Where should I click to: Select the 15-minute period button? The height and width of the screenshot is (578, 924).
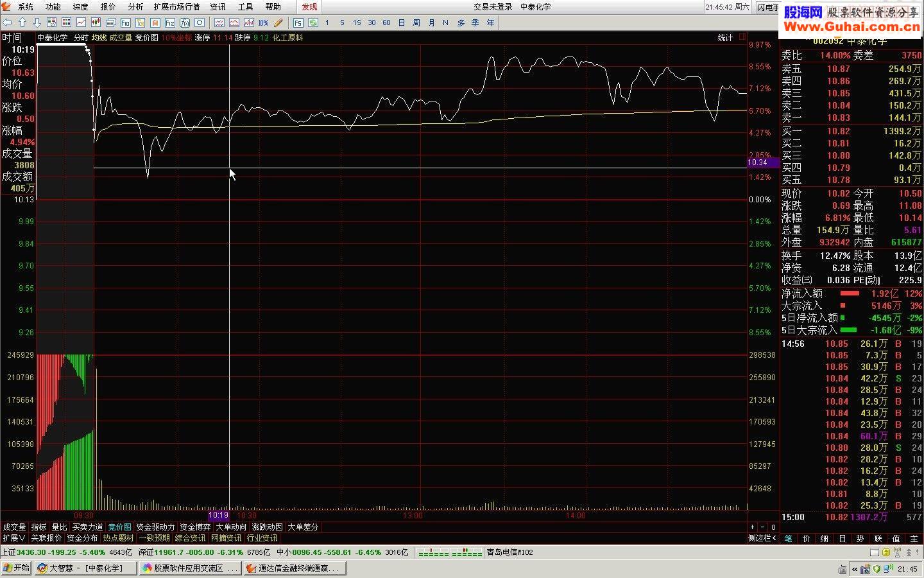tap(357, 22)
